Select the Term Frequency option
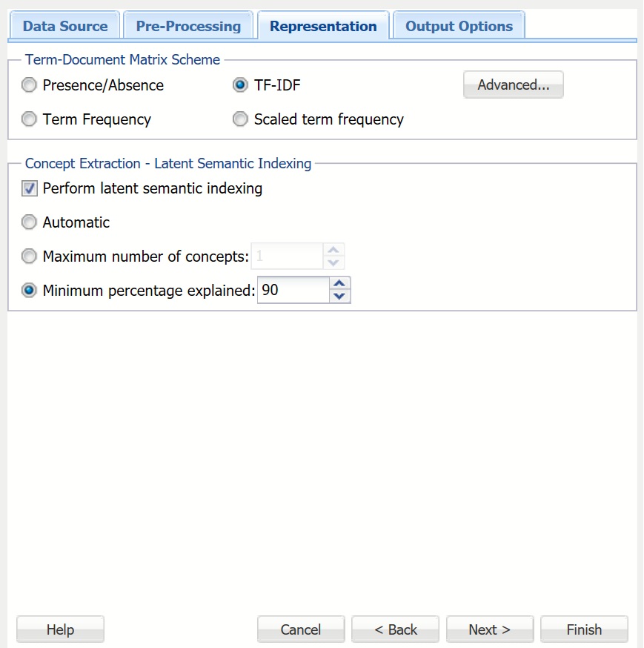Screen dimensions: 644x648 click(x=29, y=119)
